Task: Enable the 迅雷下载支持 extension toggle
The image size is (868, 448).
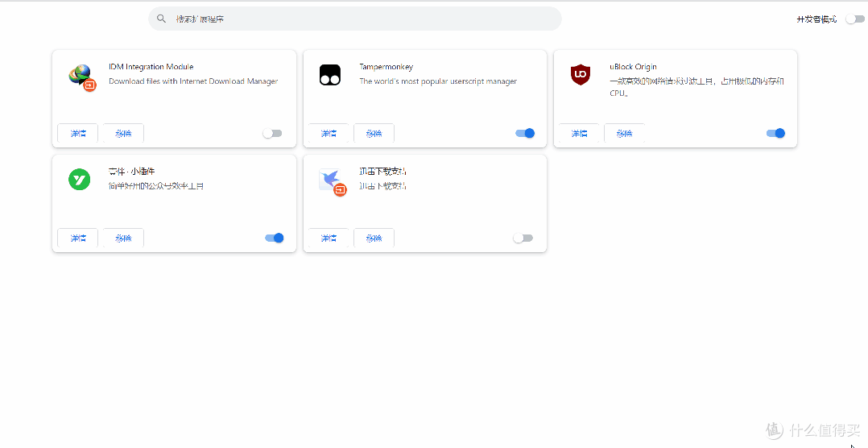Action: click(x=523, y=239)
